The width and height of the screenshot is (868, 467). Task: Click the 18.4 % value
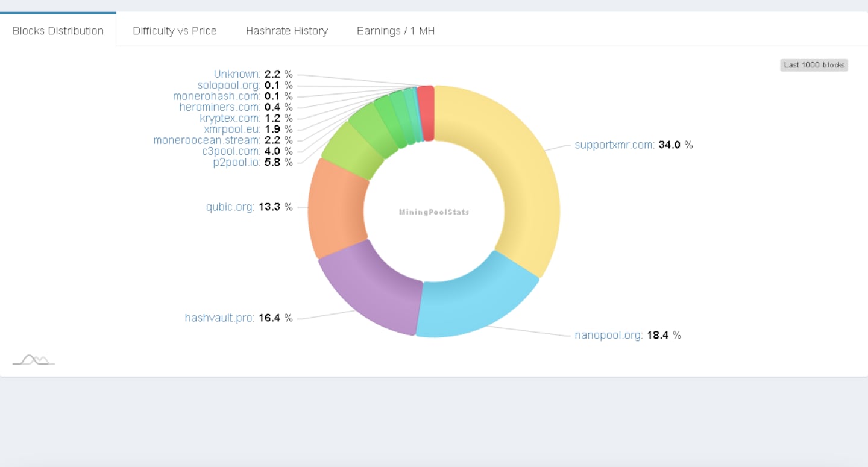point(664,335)
